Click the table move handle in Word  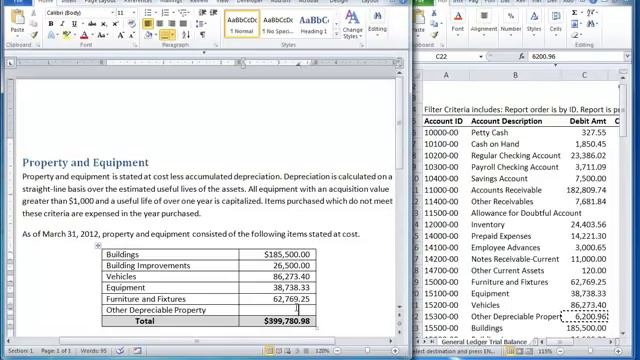coord(98,245)
